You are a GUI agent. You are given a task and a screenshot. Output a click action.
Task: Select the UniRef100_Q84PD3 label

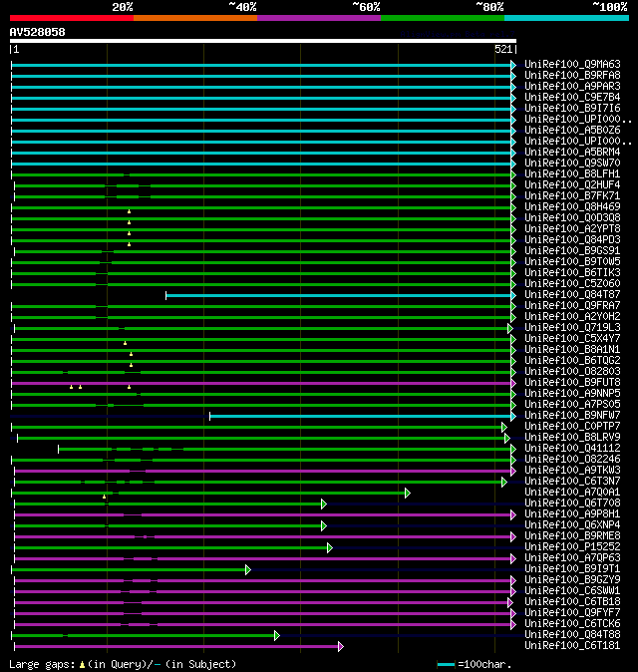pyautogui.click(x=572, y=240)
